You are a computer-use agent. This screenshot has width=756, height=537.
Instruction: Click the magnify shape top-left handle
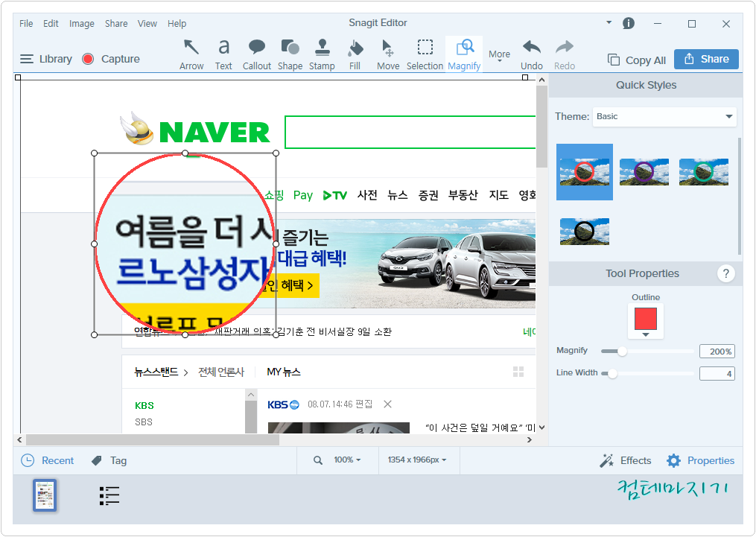click(x=94, y=153)
